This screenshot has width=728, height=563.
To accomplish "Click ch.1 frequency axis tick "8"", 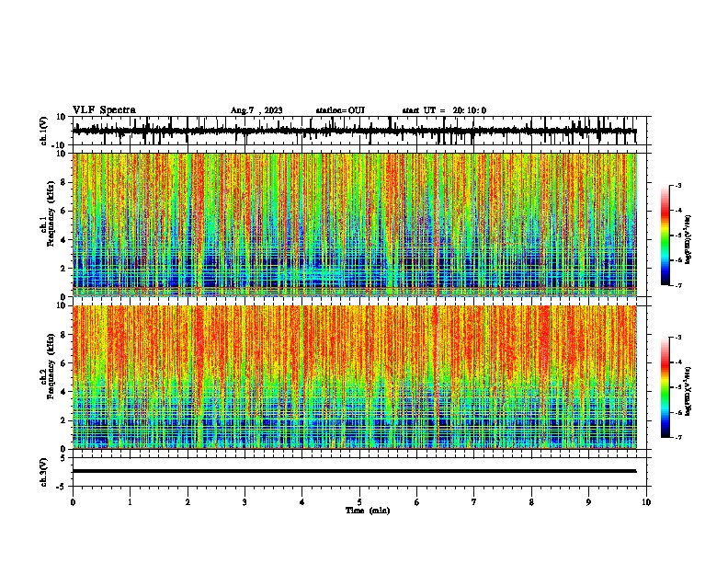I will tap(63, 182).
